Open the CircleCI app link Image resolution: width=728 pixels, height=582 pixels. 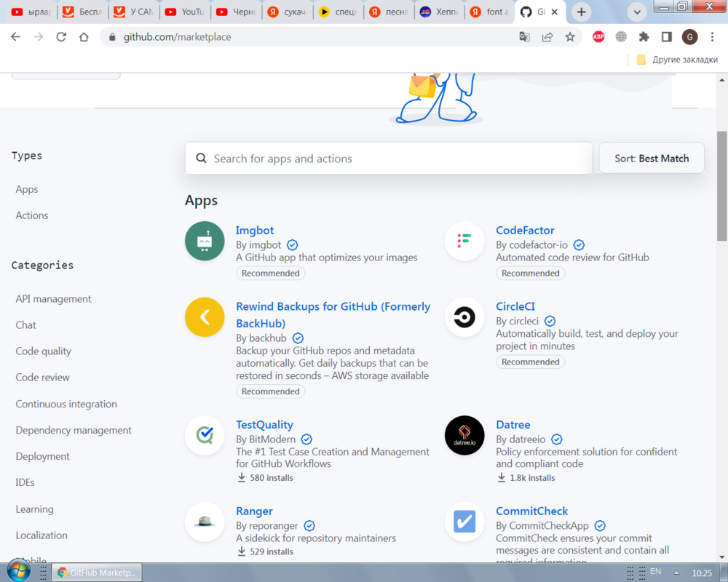pos(515,306)
